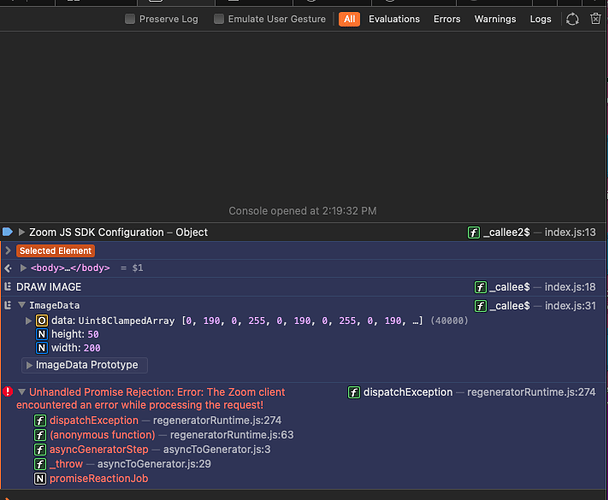Click the red error icon beside Unhandled Promise Rejection
Screen dimensions: 608x500
click(8, 392)
